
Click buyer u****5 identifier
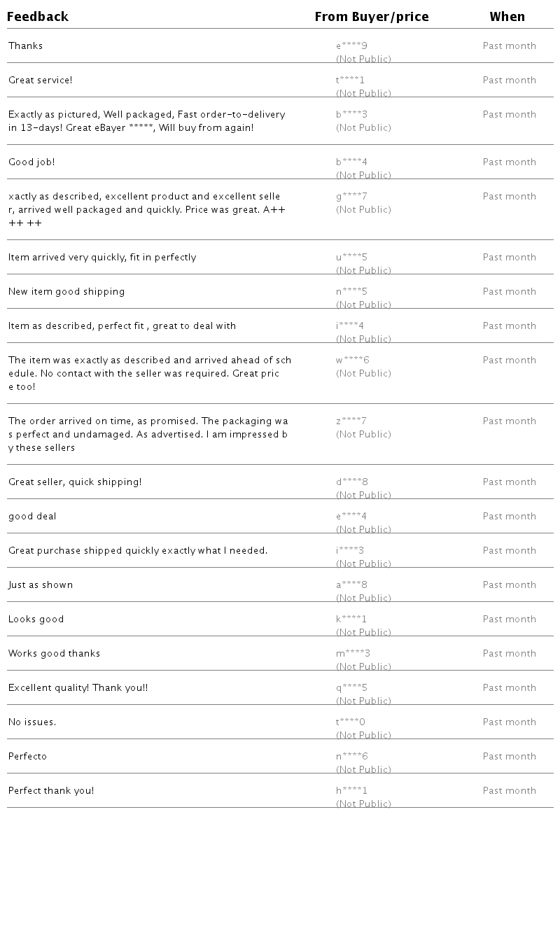tap(351, 258)
